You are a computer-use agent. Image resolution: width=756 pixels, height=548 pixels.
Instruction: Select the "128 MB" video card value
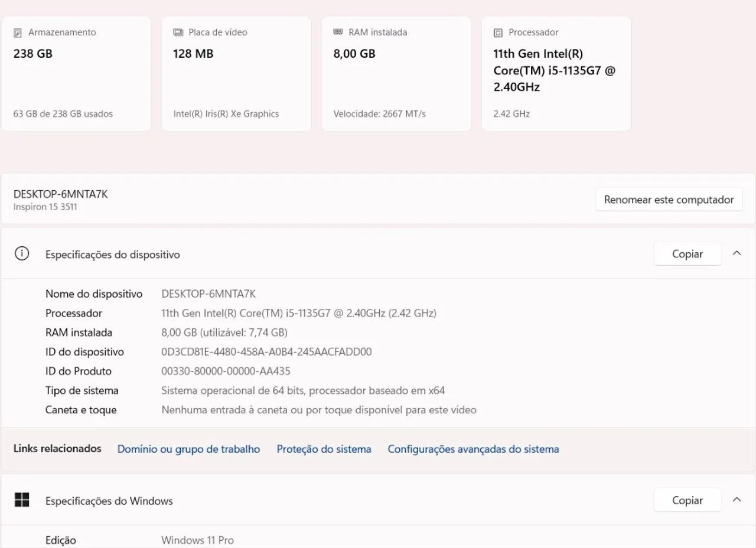193,54
